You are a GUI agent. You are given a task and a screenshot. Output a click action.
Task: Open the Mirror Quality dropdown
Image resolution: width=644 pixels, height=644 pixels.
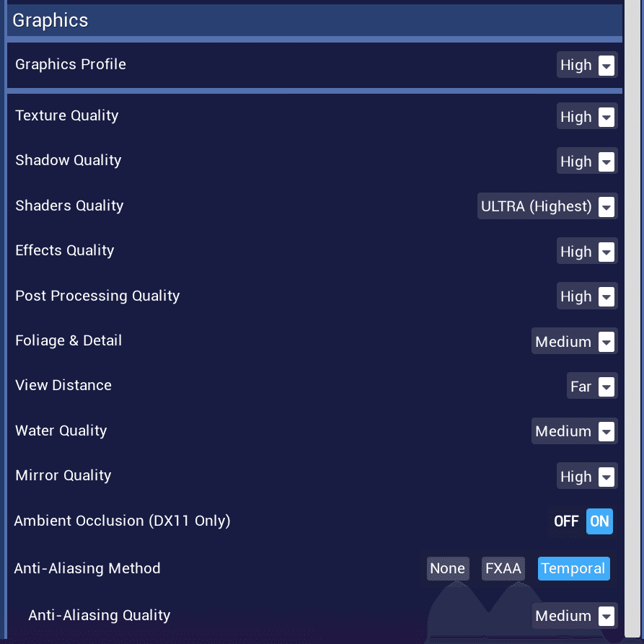pyautogui.click(x=586, y=476)
